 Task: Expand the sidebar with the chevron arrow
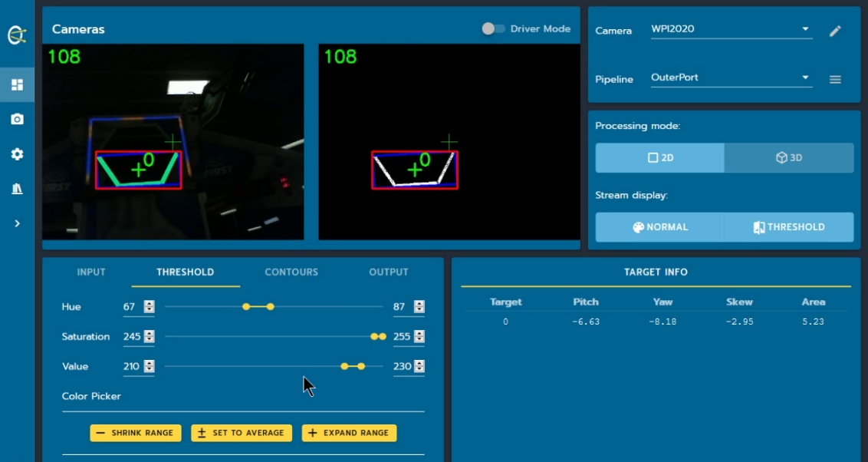(17, 223)
